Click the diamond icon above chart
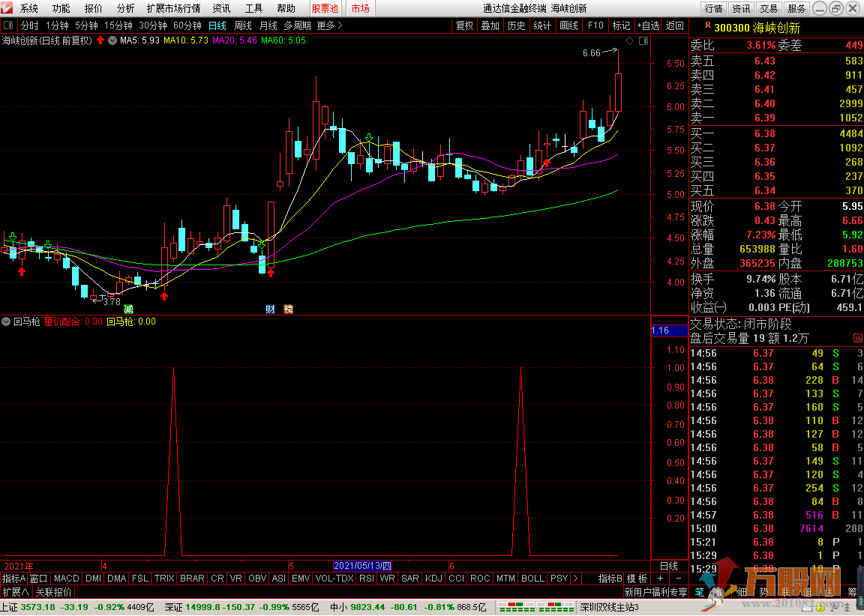 coord(630,40)
